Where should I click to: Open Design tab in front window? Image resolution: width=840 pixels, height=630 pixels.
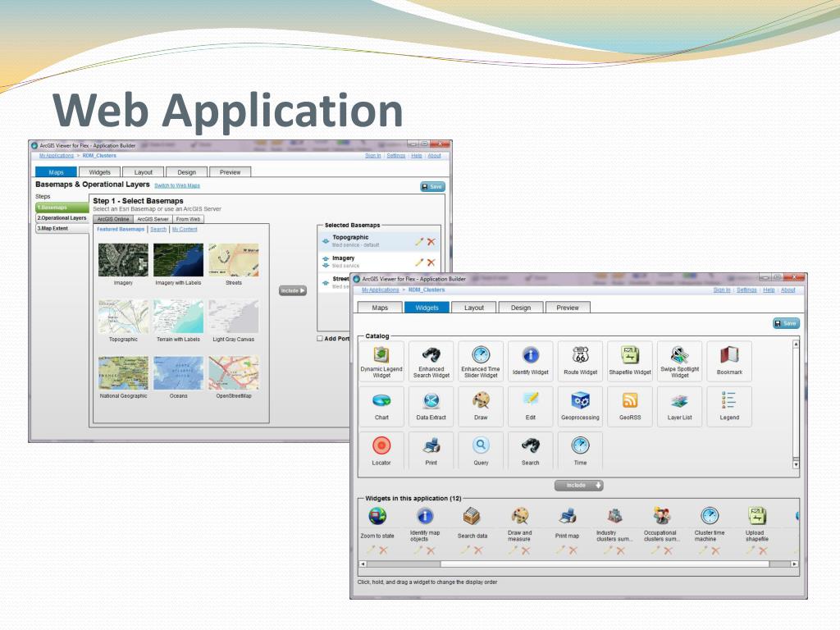pyautogui.click(x=521, y=308)
